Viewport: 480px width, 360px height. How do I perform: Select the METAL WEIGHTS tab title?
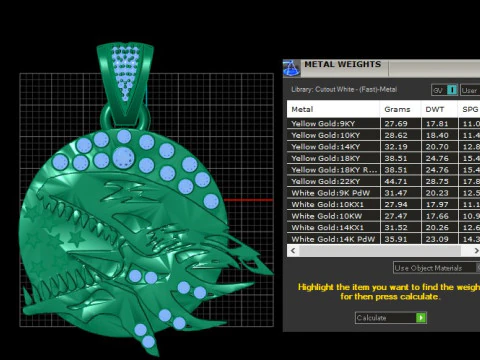click(342, 64)
